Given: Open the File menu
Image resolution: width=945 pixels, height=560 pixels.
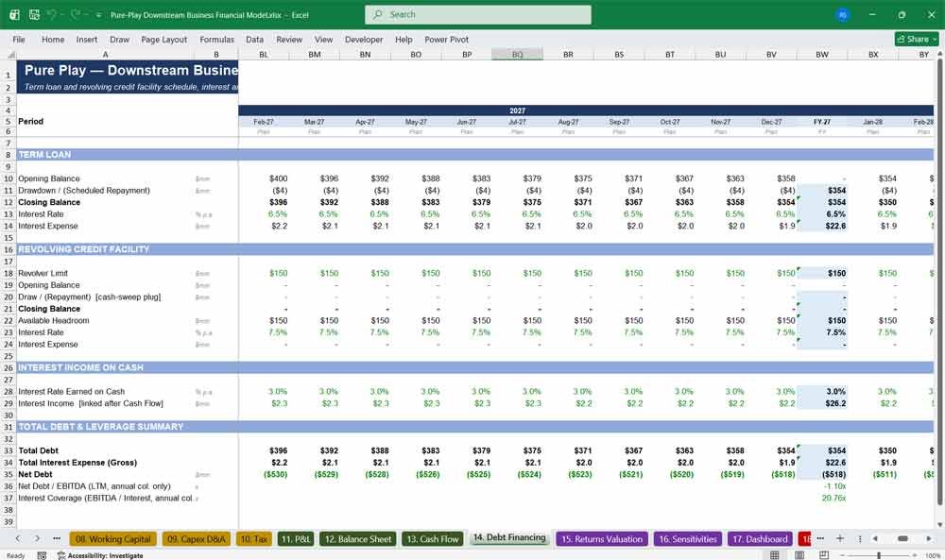Looking at the screenshot, I should pos(19,39).
